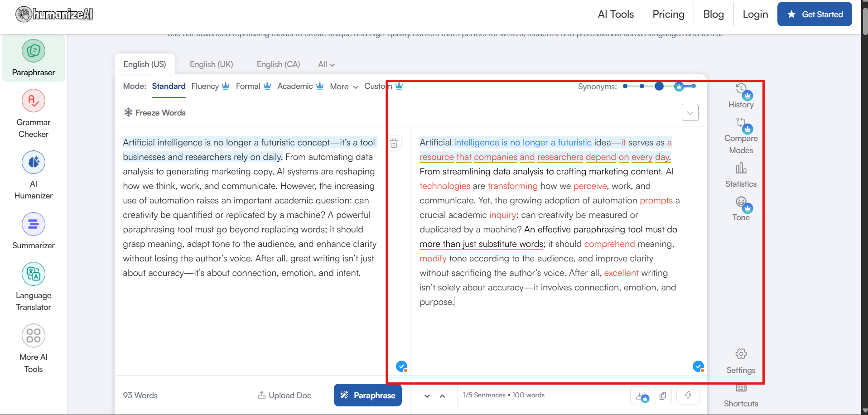Set Synonyms slider to the first dot
868x415 pixels.
[625, 86]
